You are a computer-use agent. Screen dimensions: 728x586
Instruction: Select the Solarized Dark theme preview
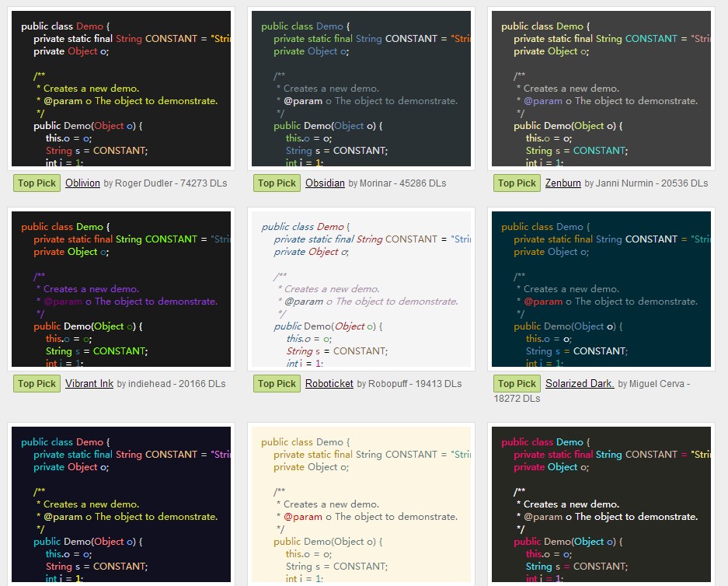click(601, 289)
